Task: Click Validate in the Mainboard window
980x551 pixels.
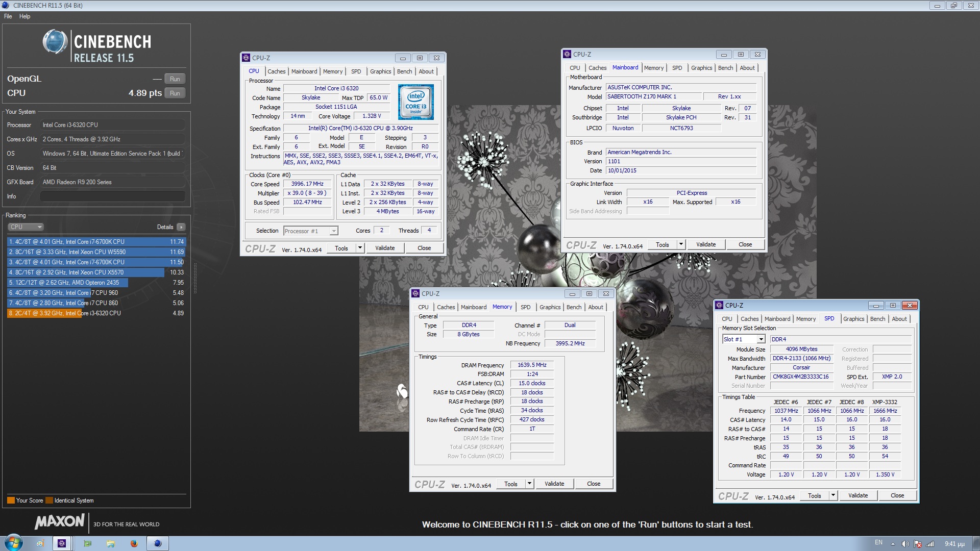Action: tap(706, 244)
